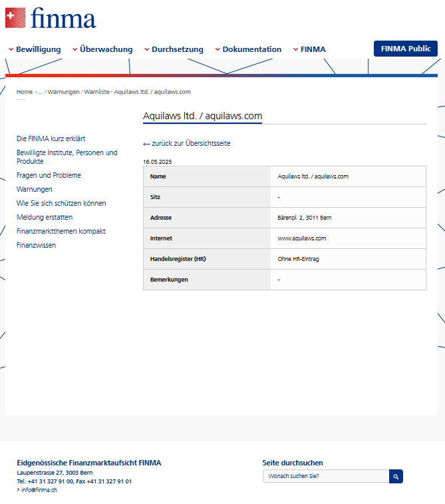Open Bewilligte Institute, Personen und Produkte
Image resolution: width=445 pixels, height=504 pixels.
pyautogui.click(x=67, y=157)
